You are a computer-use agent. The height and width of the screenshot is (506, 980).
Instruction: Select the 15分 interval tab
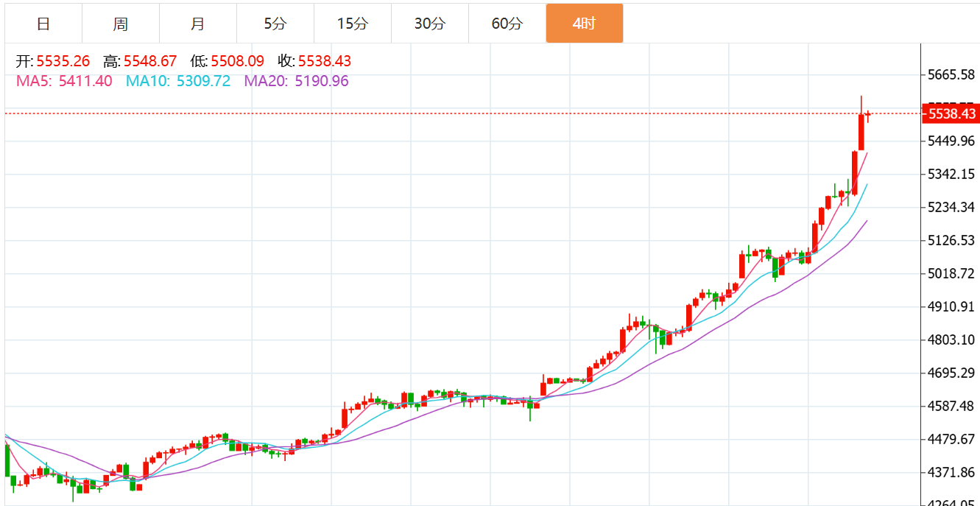point(353,24)
